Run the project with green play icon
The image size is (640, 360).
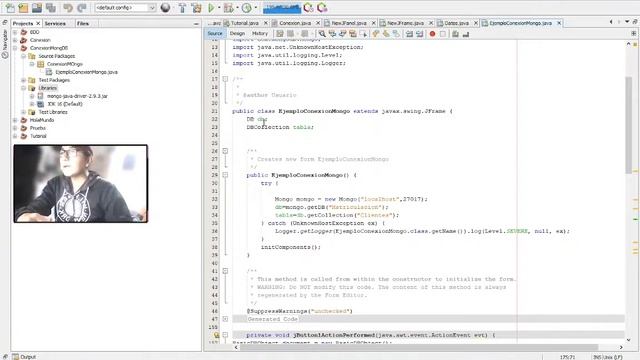point(211,7)
